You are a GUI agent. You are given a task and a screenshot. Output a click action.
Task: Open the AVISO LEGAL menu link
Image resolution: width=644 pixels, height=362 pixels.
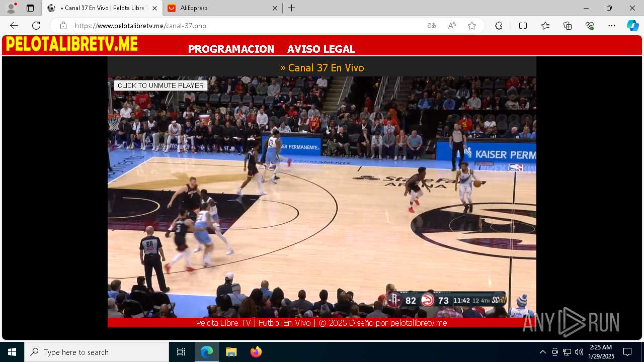pyautogui.click(x=321, y=49)
